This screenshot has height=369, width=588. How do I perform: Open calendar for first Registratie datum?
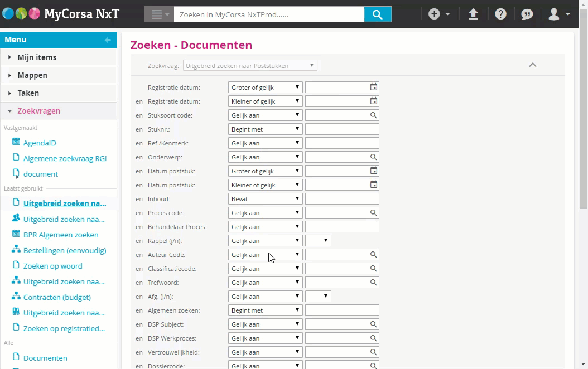pyautogui.click(x=374, y=88)
